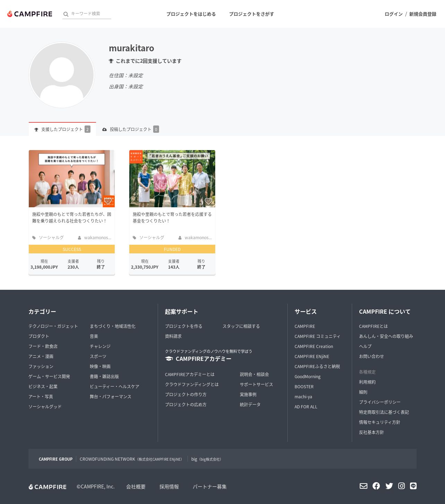445x504 pixels.
Task: Open the Facebook icon in footer
Action: (376, 486)
